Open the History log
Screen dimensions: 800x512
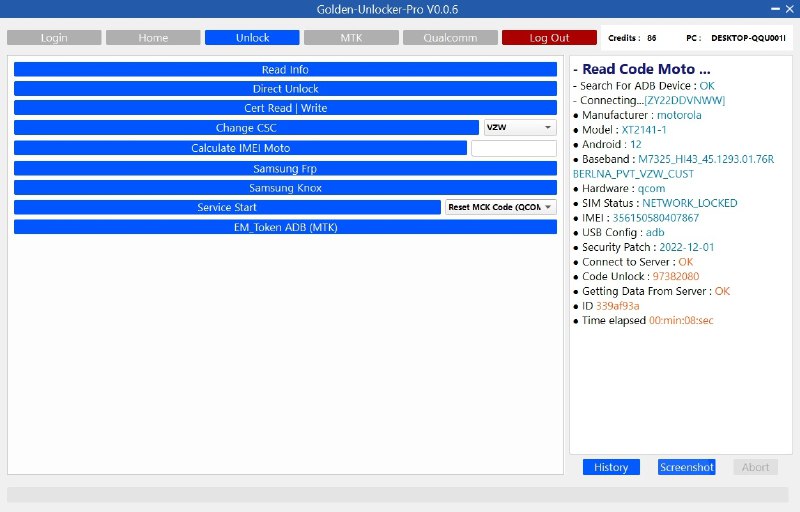pos(611,467)
